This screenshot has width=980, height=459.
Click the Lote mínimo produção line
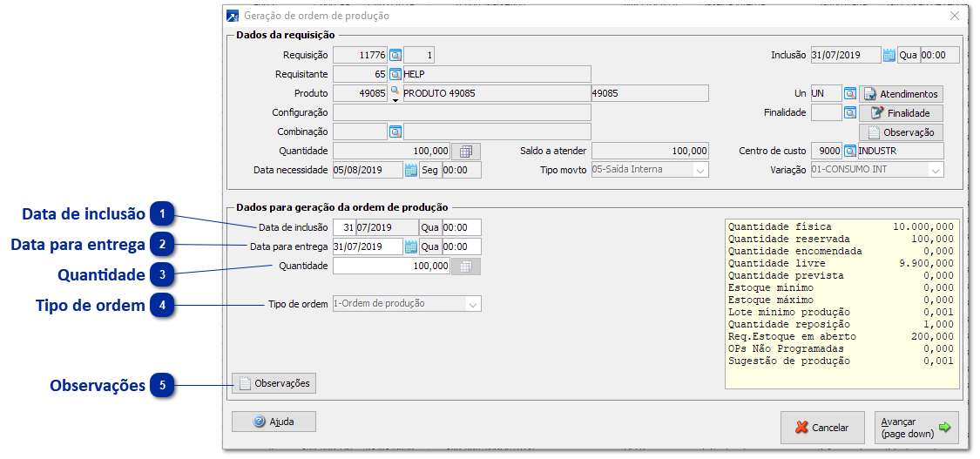(x=841, y=313)
